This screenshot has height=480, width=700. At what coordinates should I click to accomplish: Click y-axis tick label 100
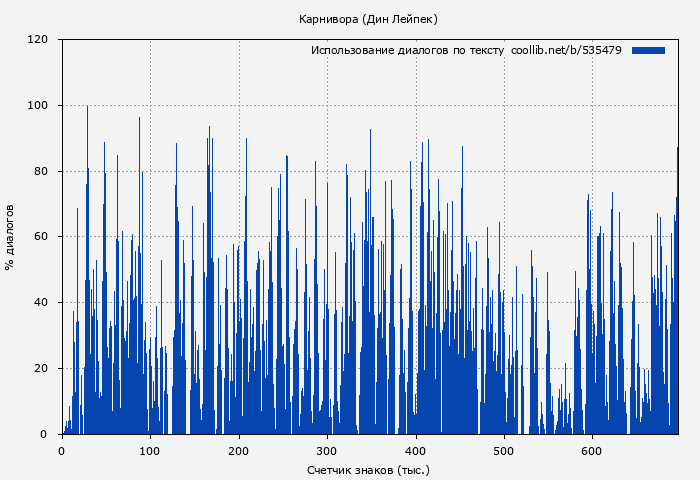pyautogui.click(x=38, y=106)
